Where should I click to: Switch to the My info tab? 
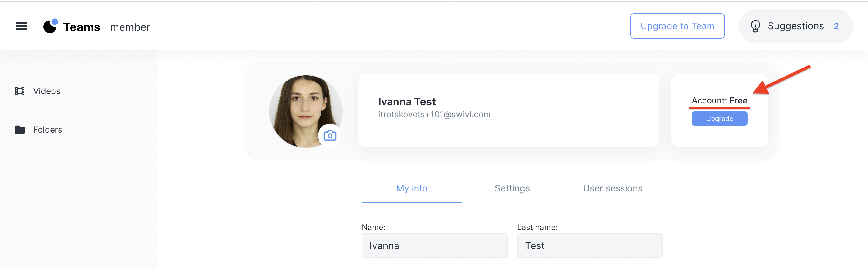click(411, 188)
